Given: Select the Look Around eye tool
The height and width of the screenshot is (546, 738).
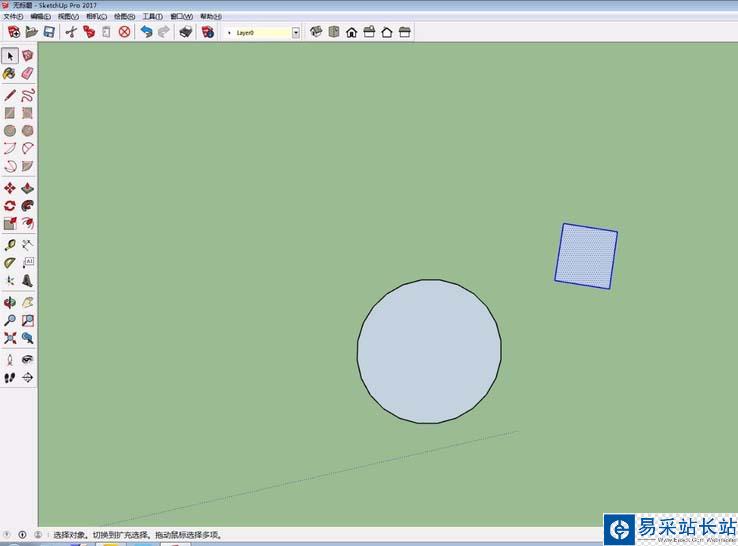Looking at the screenshot, I should [27, 360].
